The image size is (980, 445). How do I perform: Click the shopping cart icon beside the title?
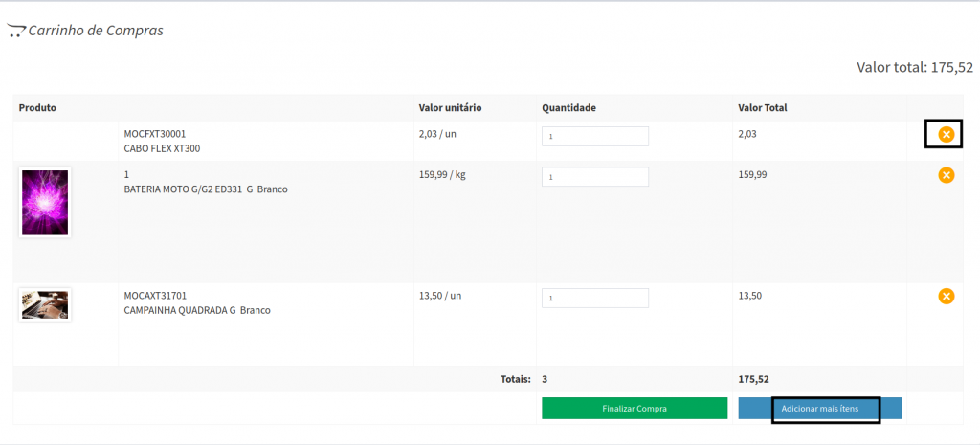[15, 31]
